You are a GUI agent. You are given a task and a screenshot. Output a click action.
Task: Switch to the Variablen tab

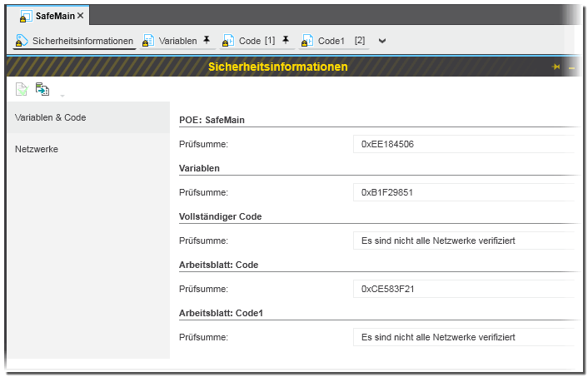pyautogui.click(x=178, y=41)
